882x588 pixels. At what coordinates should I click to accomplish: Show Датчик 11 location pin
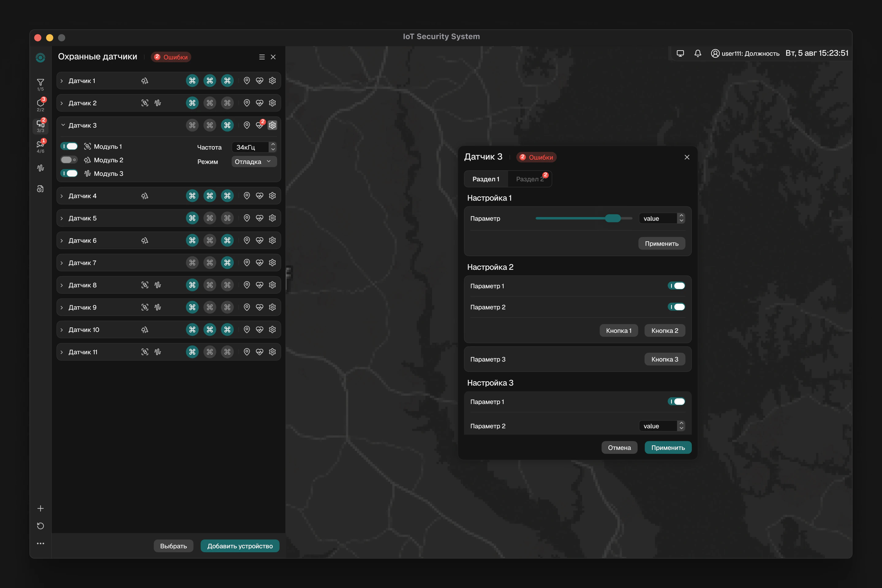click(247, 352)
